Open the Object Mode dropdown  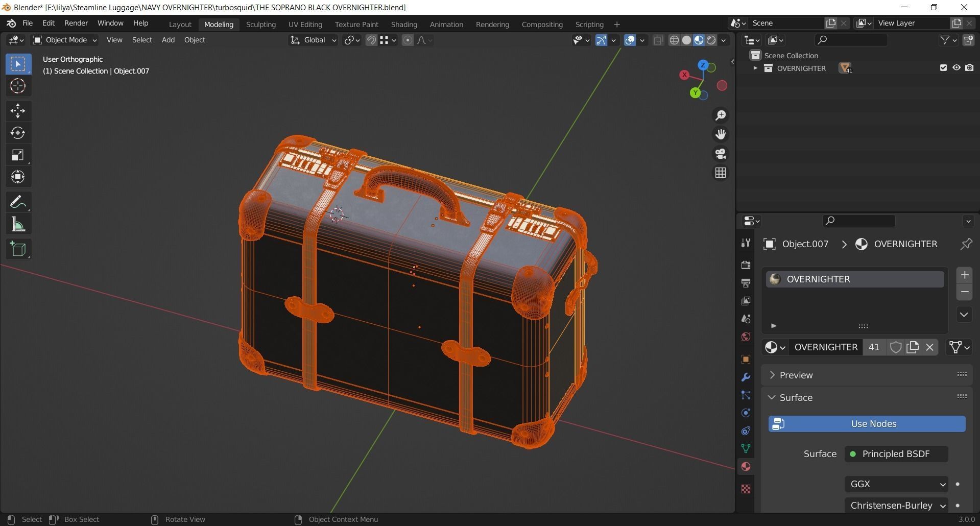65,40
